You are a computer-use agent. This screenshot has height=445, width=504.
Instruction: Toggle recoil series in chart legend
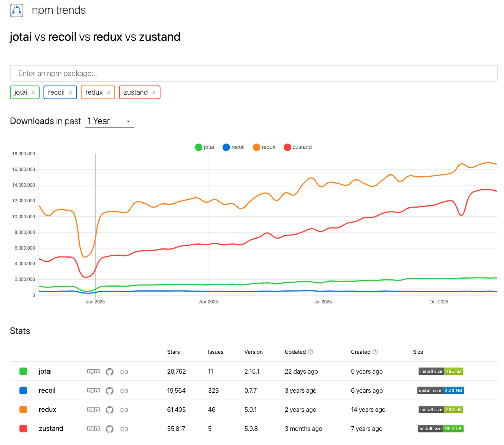[233, 147]
